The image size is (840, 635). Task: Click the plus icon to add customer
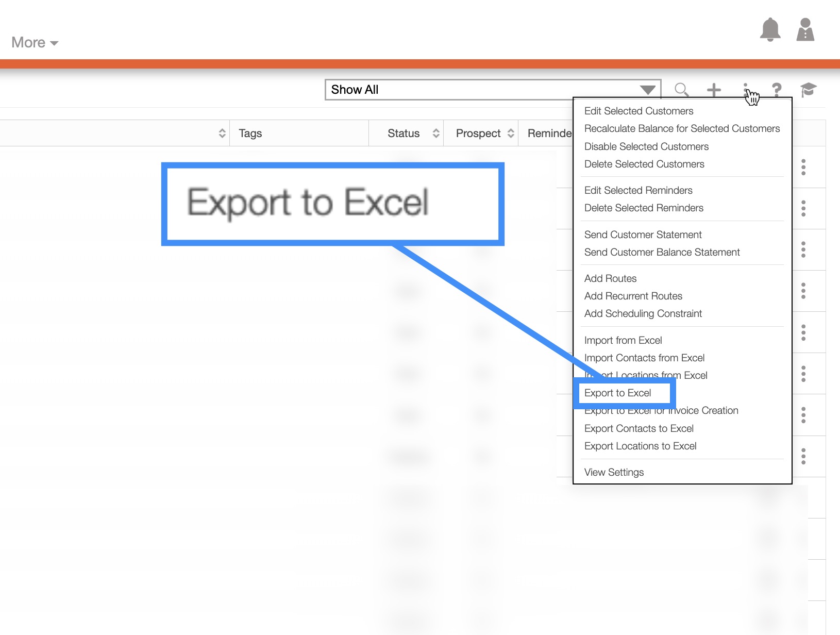pos(714,90)
